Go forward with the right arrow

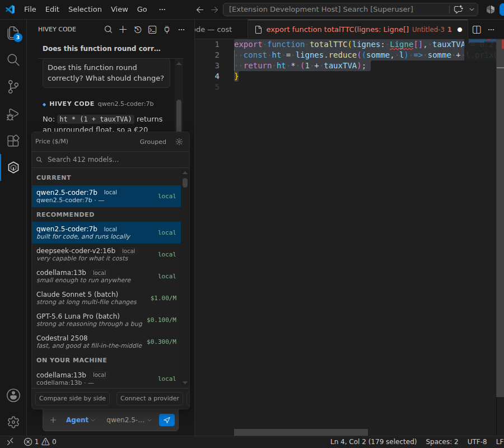[214, 10]
